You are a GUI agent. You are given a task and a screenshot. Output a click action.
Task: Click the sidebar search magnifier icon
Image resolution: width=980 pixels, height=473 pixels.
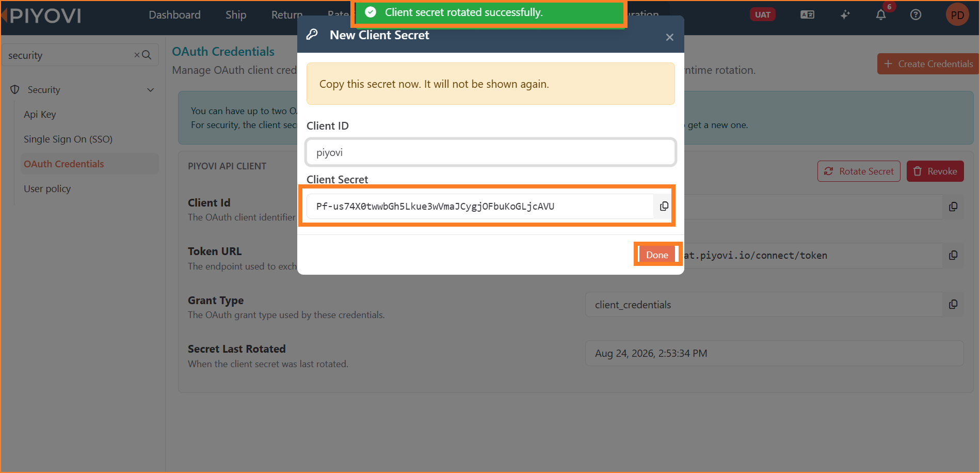point(147,55)
